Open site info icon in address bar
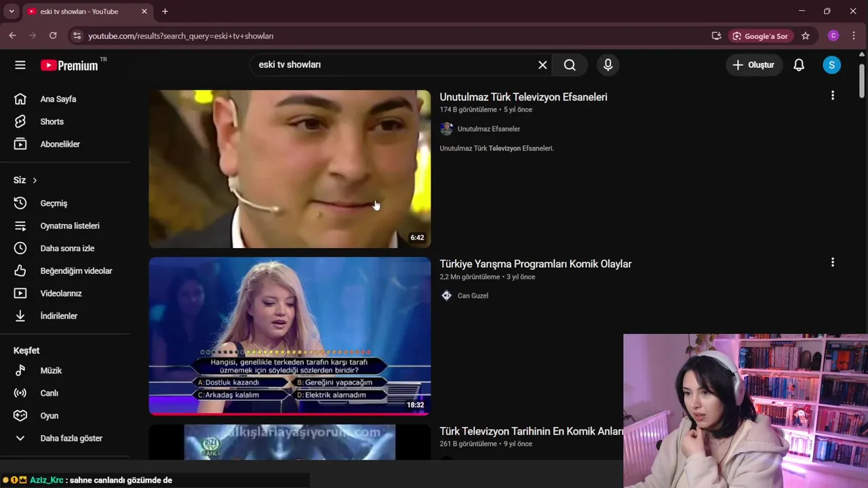The width and height of the screenshot is (868, 488). (77, 36)
